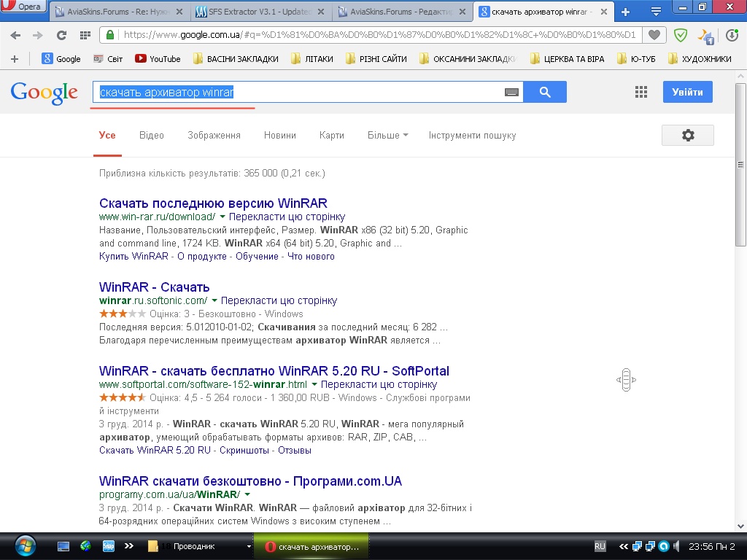This screenshot has height=560, width=747.
Task: Click the Увійти sign-in button
Action: [x=687, y=92]
